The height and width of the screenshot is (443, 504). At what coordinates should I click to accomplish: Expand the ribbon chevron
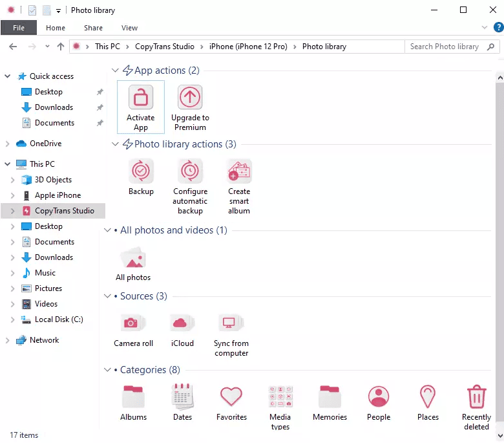pos(485,27)
